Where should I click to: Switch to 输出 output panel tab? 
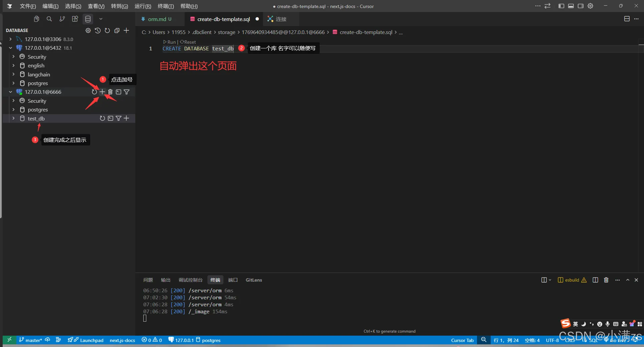click(x=166, y=280)
